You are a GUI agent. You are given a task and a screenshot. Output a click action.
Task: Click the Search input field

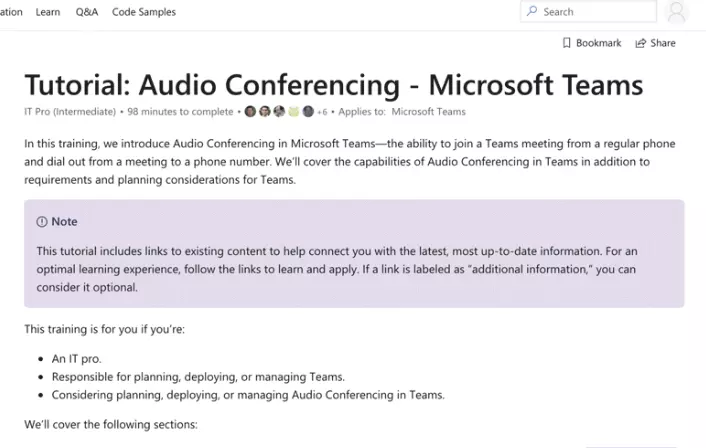pos(588,12)
